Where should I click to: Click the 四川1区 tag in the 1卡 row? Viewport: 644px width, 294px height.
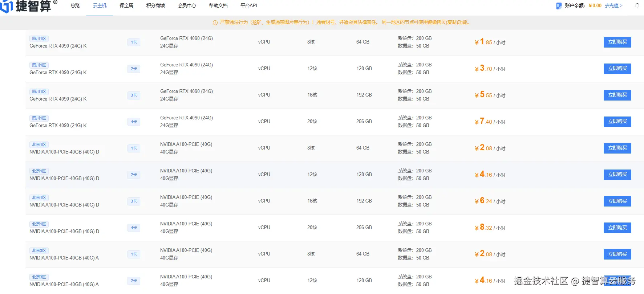(x=39, y=38)
